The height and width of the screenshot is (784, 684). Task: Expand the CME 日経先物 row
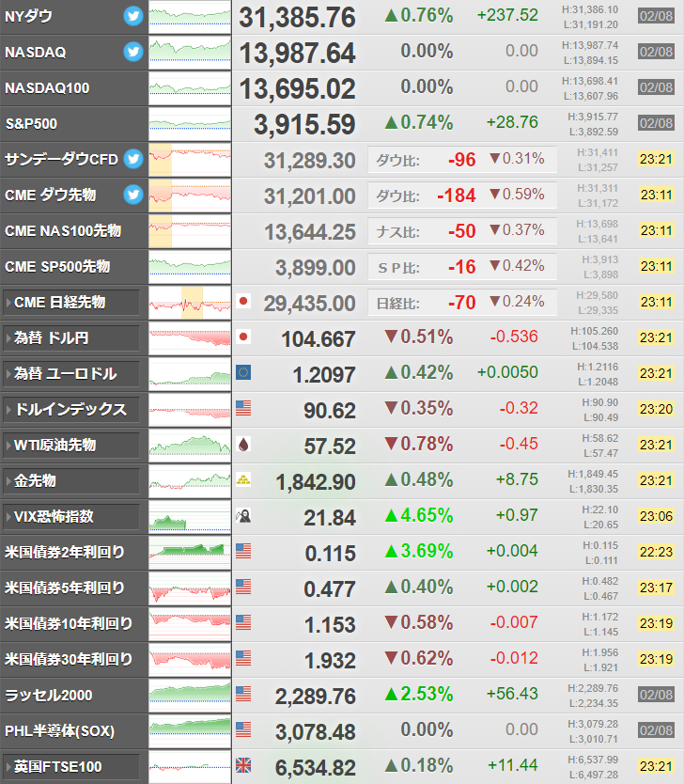tap(71, 303)
